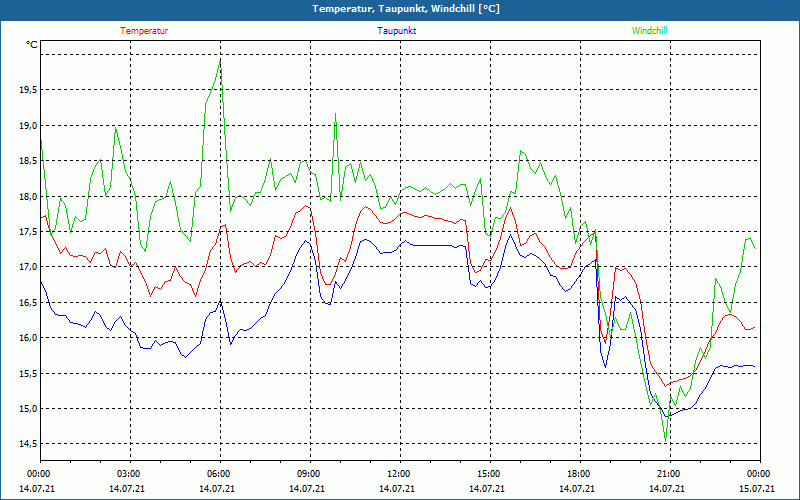This screenshot has width=800, height=500.
Task: Click the green Windchill peak near 06:00
Action: tap(220, 60)
